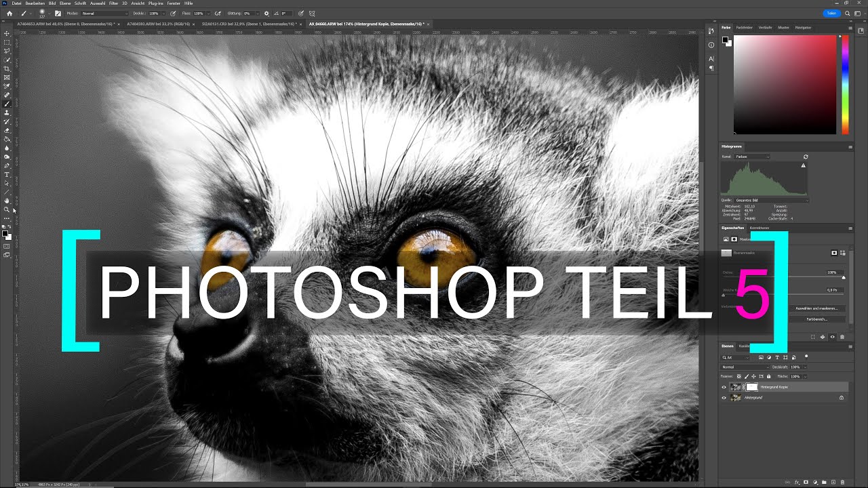Viewport: 868px width, 488px height.
Task: Select the Clone Stamp tool
Action: tap(7, 113)
